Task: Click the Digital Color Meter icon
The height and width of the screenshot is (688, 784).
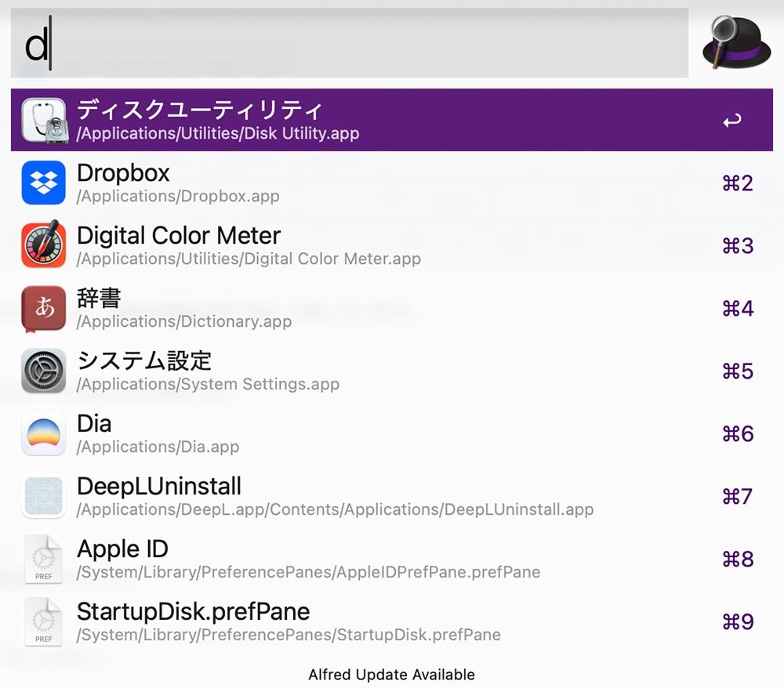Action: pos(43,245)
